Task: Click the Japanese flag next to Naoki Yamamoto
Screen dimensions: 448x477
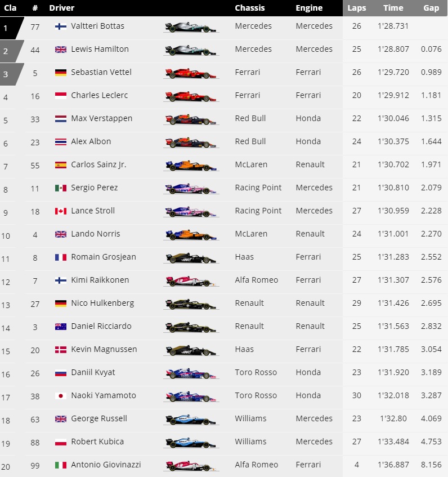Action: (61, 396)
